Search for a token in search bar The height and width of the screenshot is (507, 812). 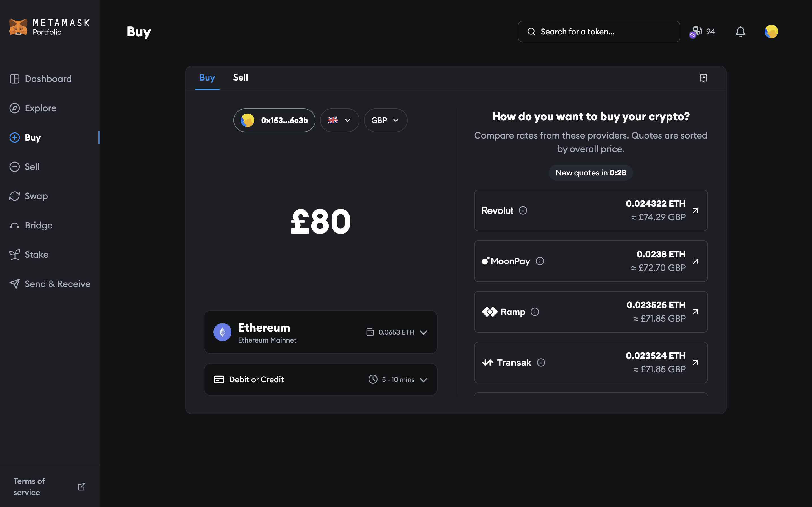pyautogui.click(x=599, y=32)
